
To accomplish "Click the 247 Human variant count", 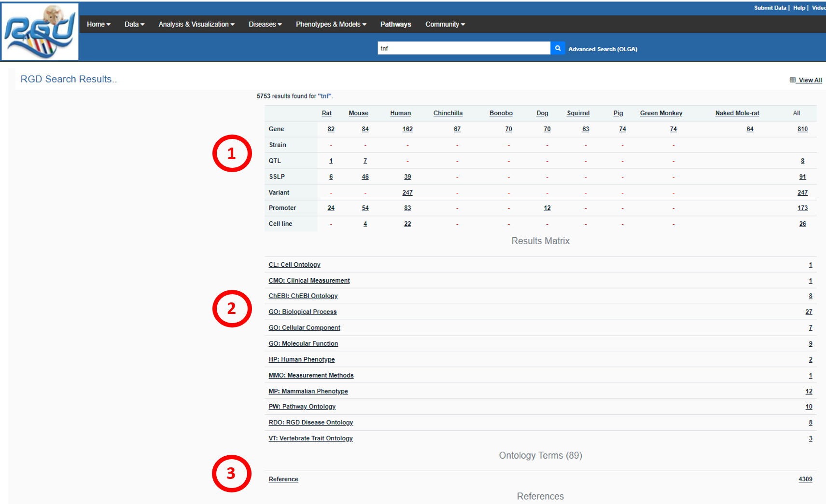I will tap(407, 192).
